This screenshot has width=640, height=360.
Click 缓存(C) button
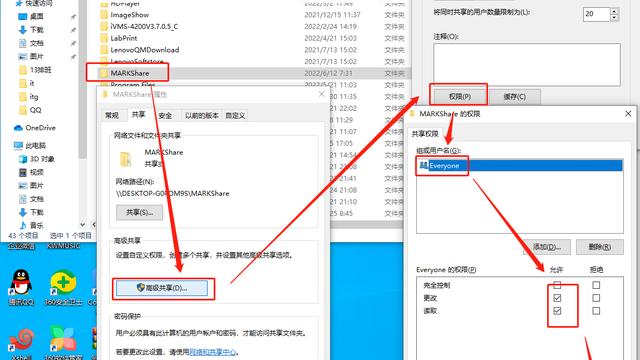pyautogui.click(x=515, y=97)
